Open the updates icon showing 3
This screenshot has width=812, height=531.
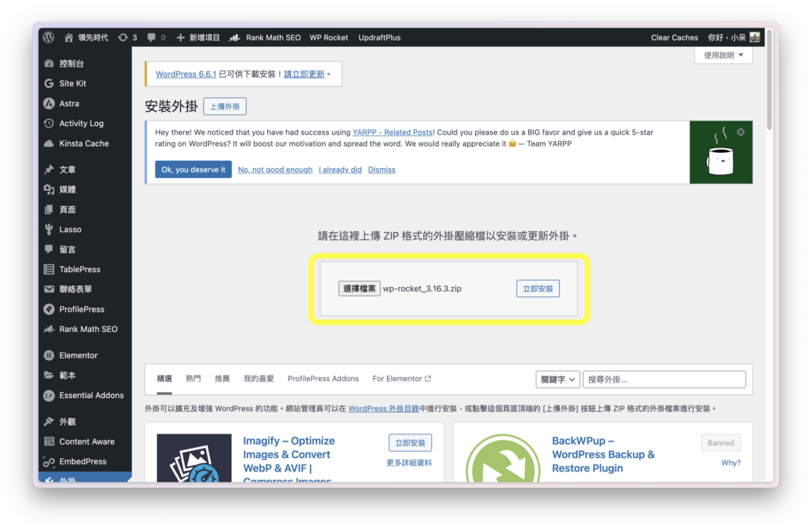pos(123,37)
